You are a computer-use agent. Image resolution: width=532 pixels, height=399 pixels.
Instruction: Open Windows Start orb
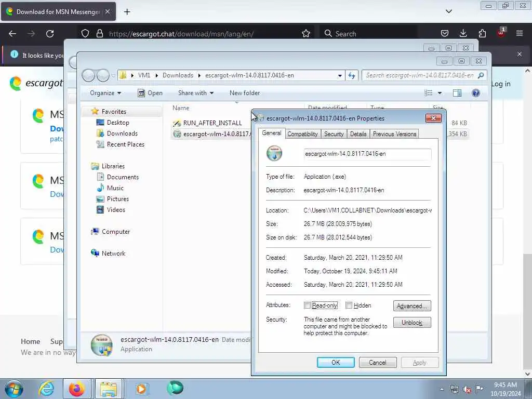[x=14, y=389]
